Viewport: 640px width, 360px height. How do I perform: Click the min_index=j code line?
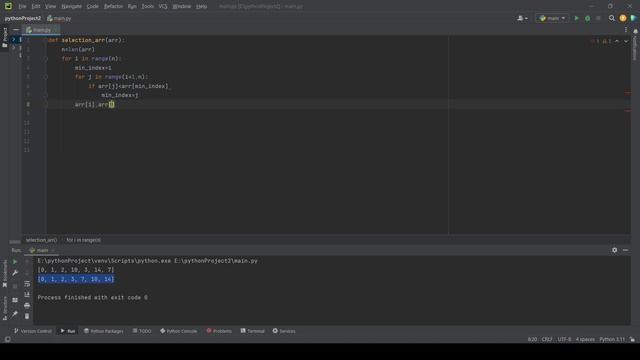(120, 95)
